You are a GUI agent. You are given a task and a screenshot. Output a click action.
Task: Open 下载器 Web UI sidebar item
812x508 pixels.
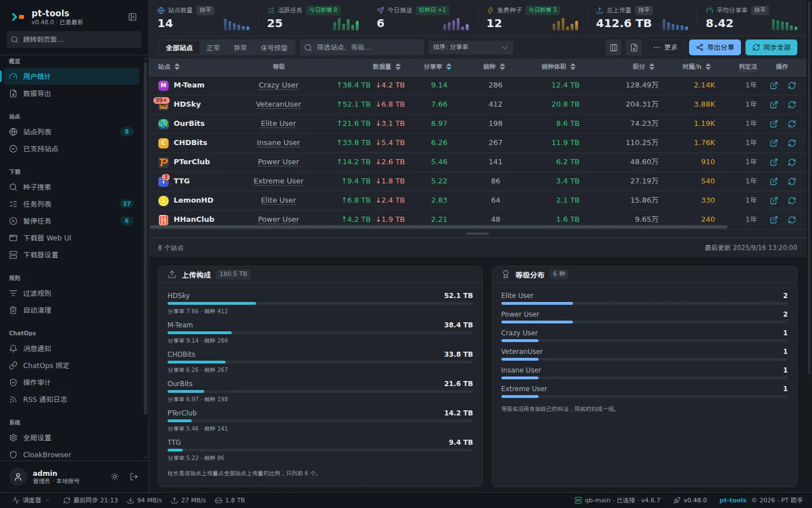(x=71, y=238)
